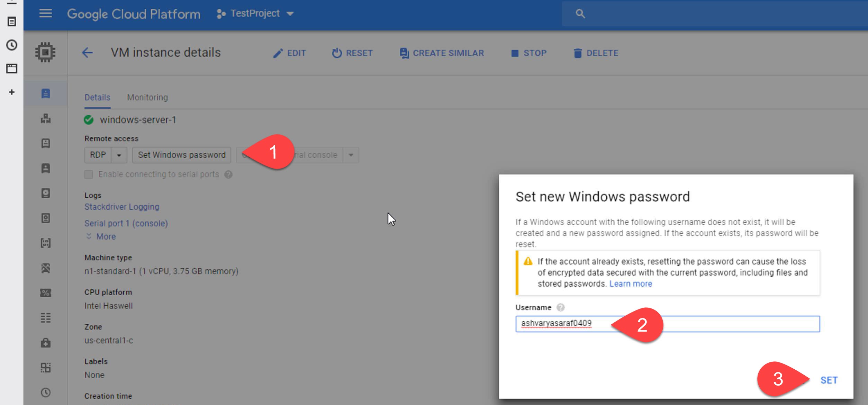Viewport: 868px width, 405px height.
Task: Click SET in the password dialog
Action: [829, 380]
